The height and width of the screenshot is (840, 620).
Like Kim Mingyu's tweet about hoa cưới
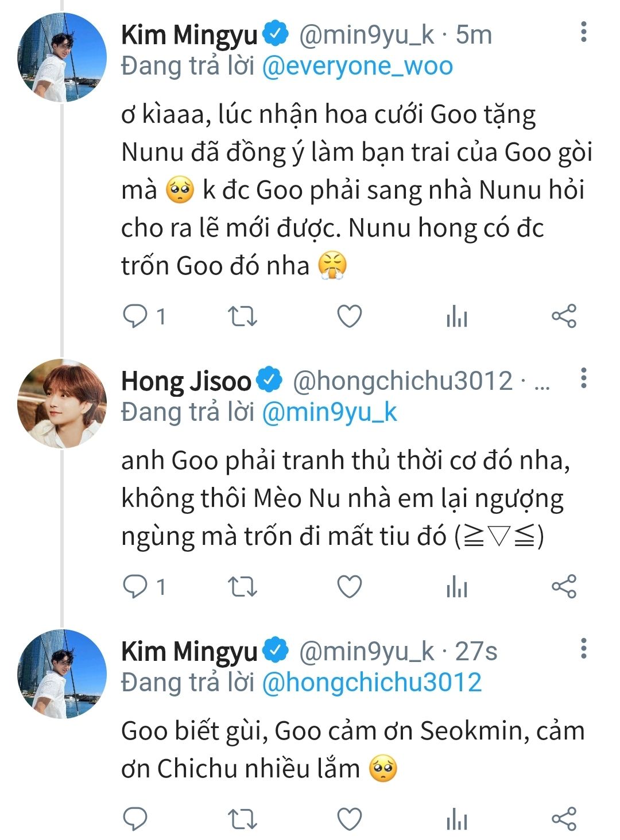coord(349,316)
